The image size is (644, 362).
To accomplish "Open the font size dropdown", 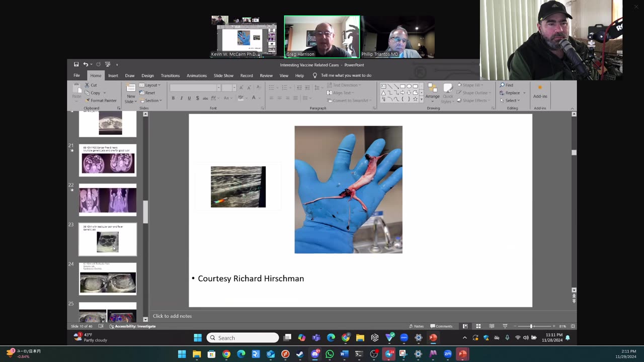I will point(234,88).
